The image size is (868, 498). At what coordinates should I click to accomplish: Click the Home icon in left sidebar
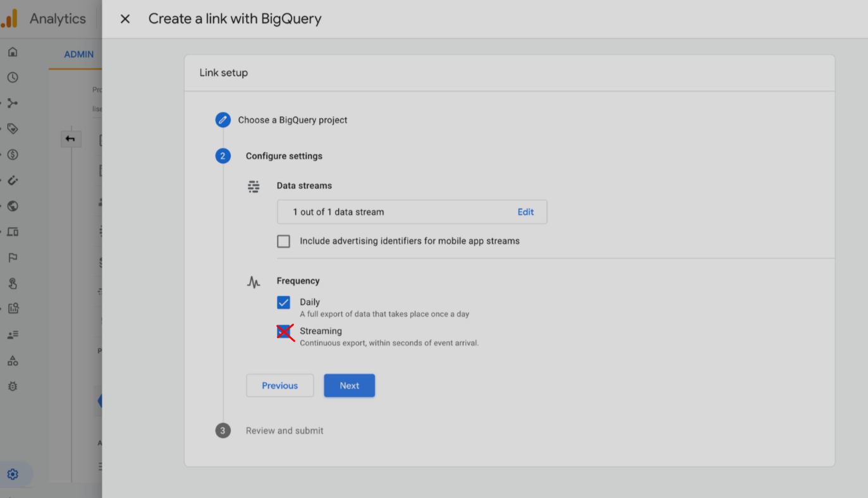[x=13, y=52]
